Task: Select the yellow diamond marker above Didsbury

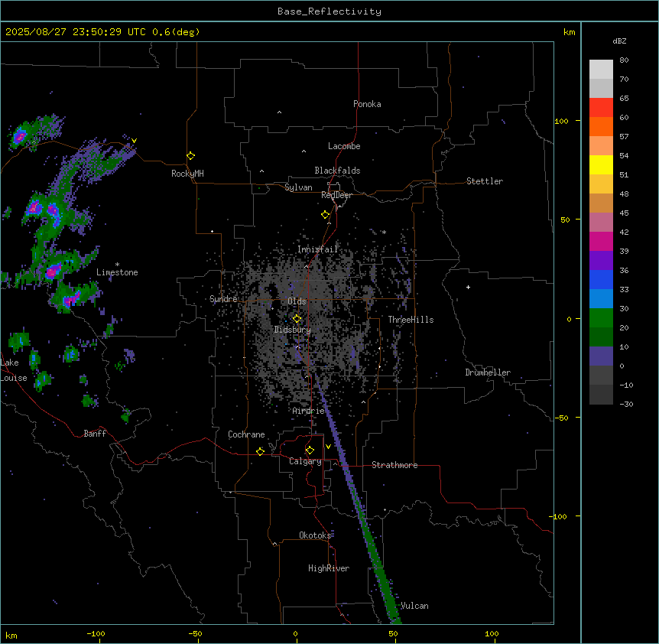Action: (297, 319)
